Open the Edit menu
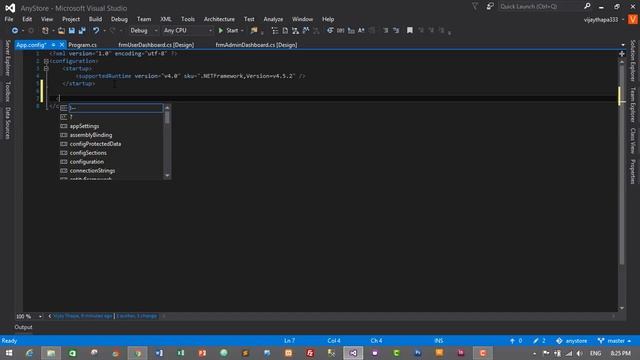This screenshot has width=640, height=360. tap(27, 19)
